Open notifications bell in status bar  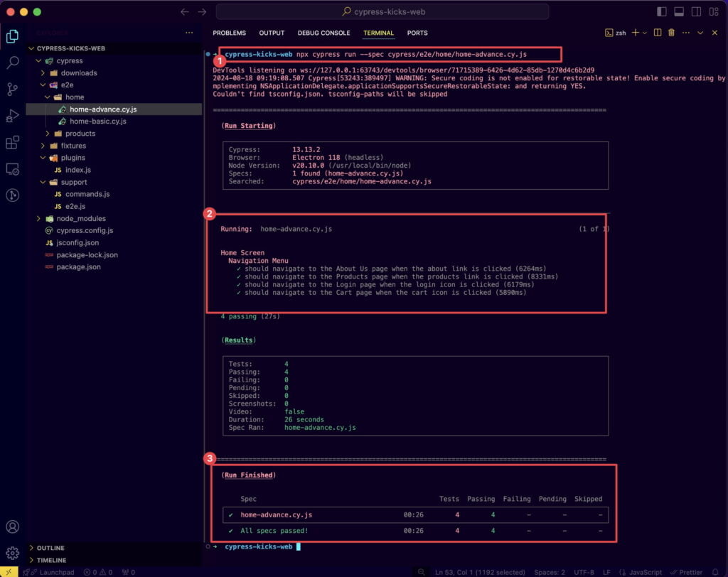point(715,572)
